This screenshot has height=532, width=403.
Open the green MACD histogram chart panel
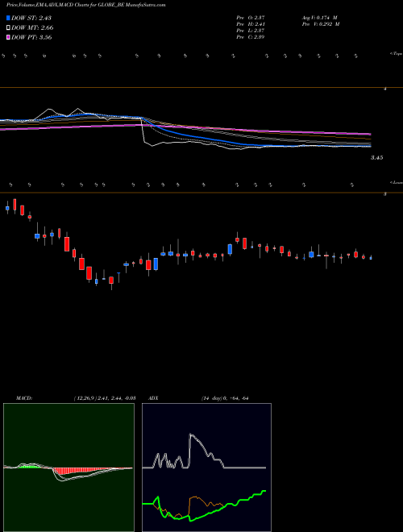(69, 468)
